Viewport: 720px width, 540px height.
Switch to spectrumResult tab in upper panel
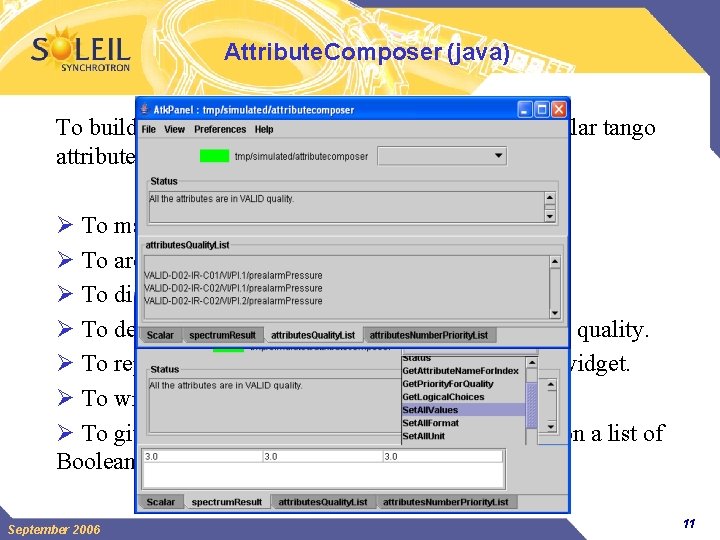tap(222, 335)
